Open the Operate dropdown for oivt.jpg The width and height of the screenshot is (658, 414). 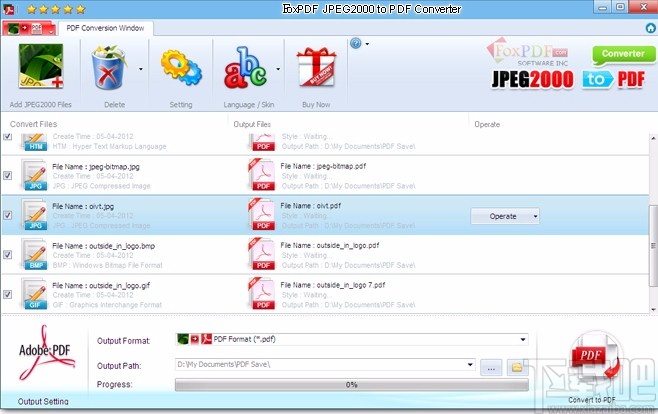click(x=505, y=216)
